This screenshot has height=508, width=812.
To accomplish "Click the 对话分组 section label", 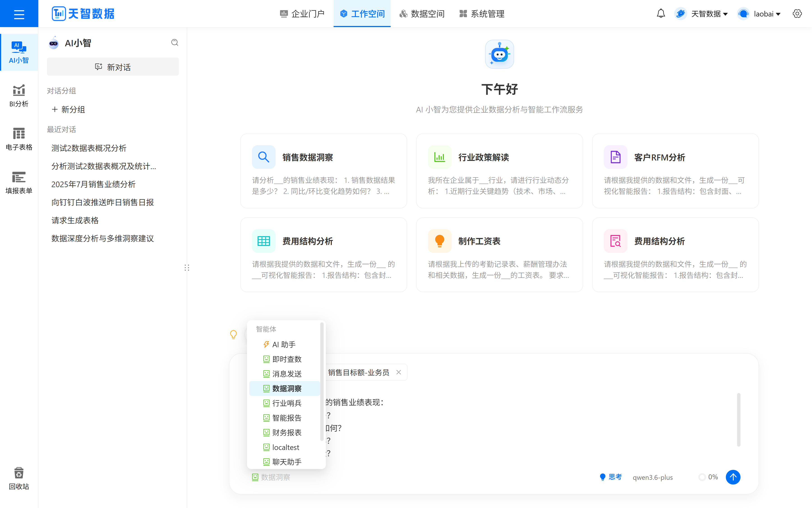I will [x=61, y=91].
